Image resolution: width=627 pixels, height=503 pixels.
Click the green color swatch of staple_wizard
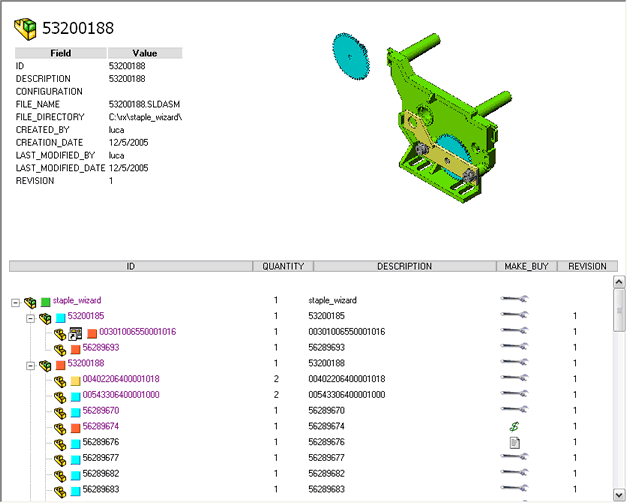pyautogui.click(x=46, y=302)
